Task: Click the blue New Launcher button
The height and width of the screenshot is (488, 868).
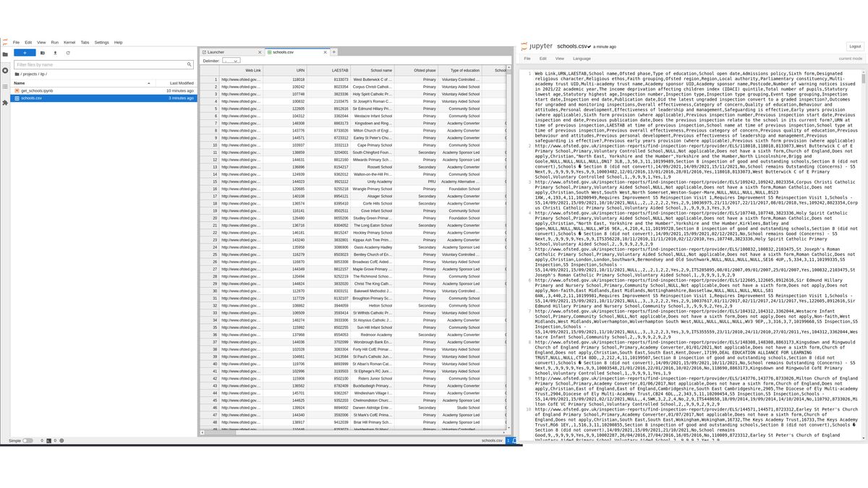Action: click(x=24, y=53)
